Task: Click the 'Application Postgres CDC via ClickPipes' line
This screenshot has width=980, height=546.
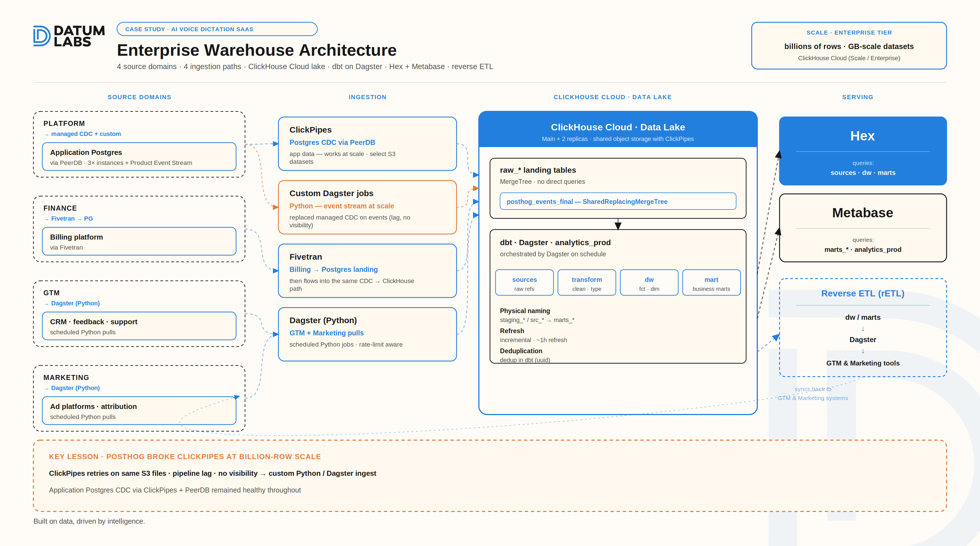Action: coord(175,490)
